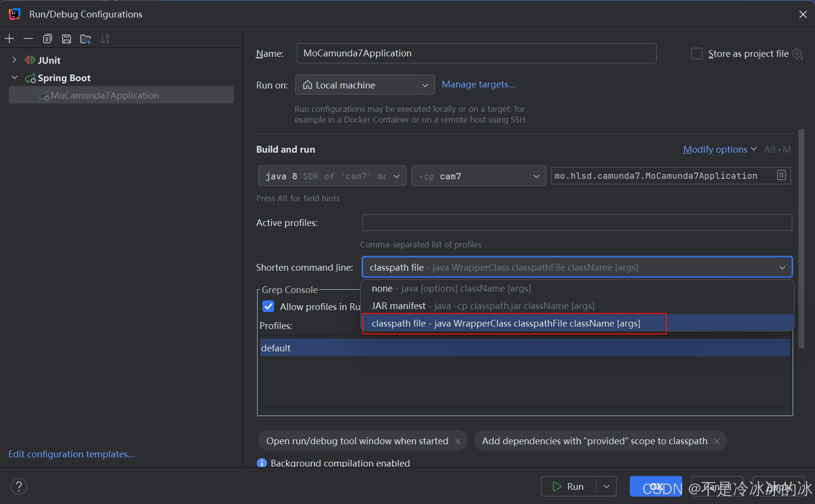The height and width of the screenshot is (504, 815).
Task: Expand the JUnit configurations group
Action: click(15, 60)
